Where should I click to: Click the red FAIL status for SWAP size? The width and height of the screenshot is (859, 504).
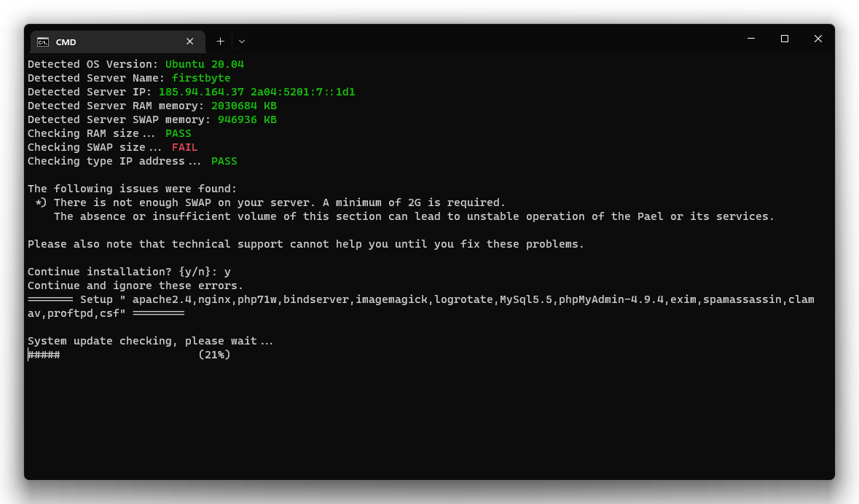pos(184,147)
